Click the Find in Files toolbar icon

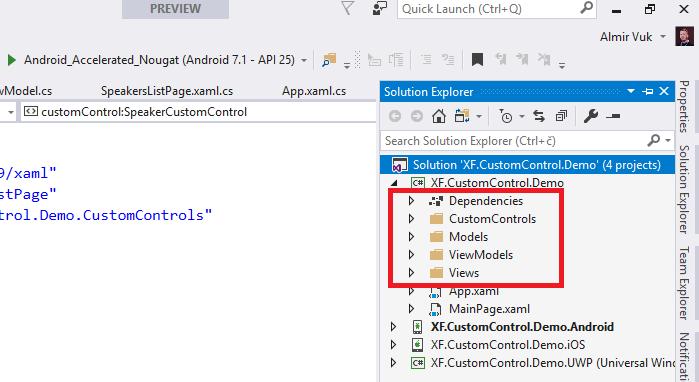point(329,60)
